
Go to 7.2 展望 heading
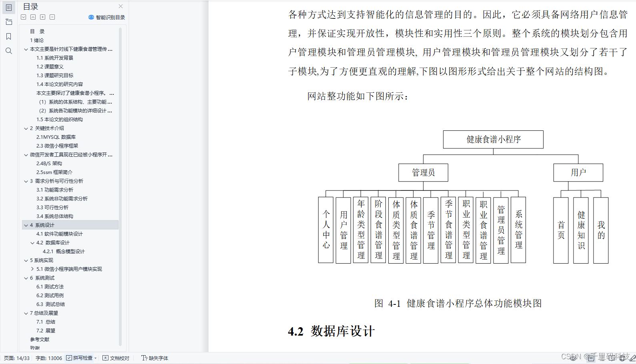click(46, 331)
